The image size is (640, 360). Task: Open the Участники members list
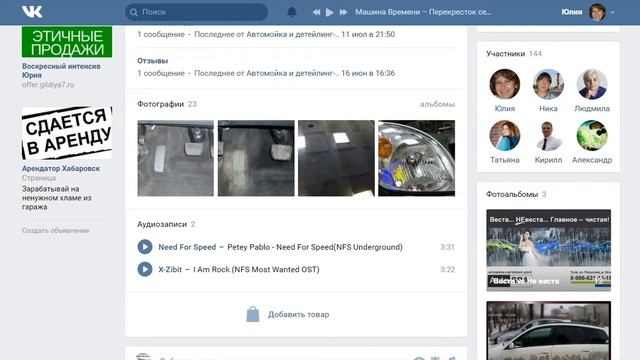(x=505, y=53)
